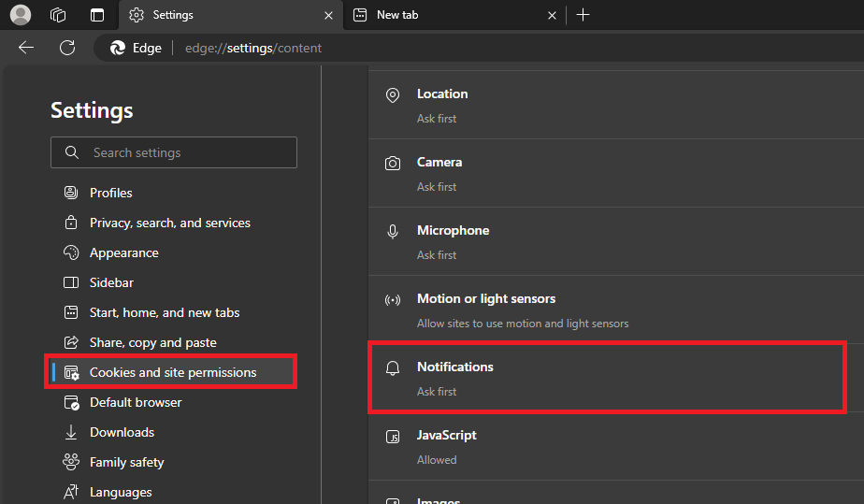Open a new tab with plus button
Image resolution: width=864 pixels, height=504 pixels.
tap(583, 15)
